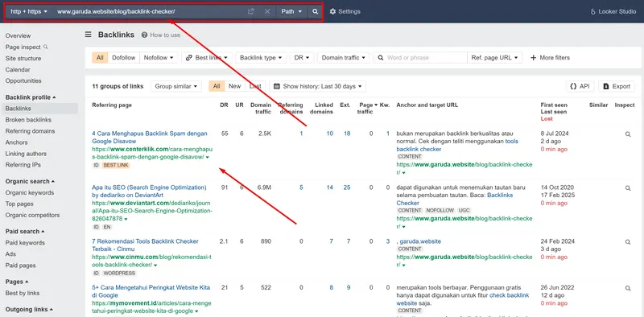Open the Path mode dropdown

[x=291, y=11]
